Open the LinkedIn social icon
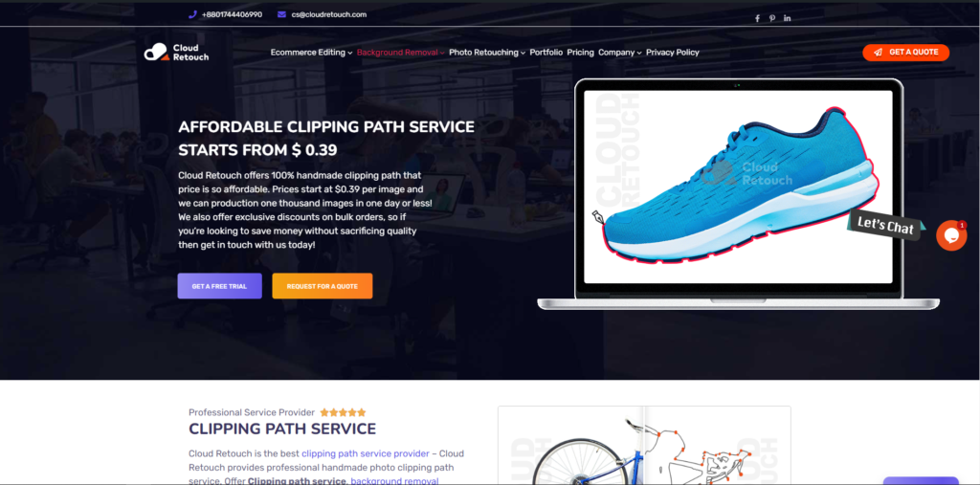The image size is (980, 485). tap(787, 18)
